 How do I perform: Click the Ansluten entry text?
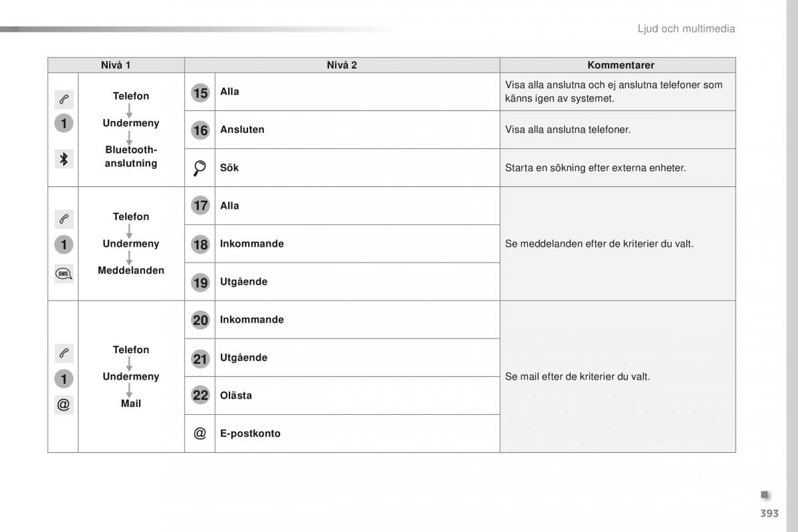point(242,130)
